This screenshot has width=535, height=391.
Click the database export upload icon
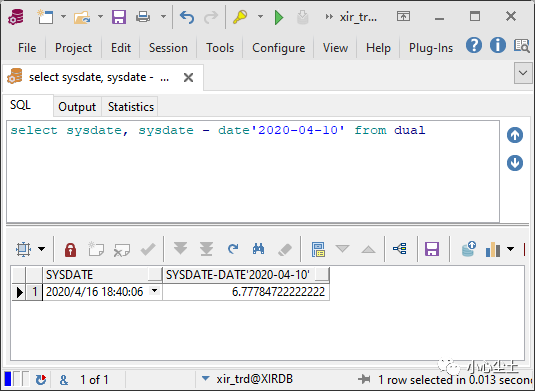click(468, 249)
